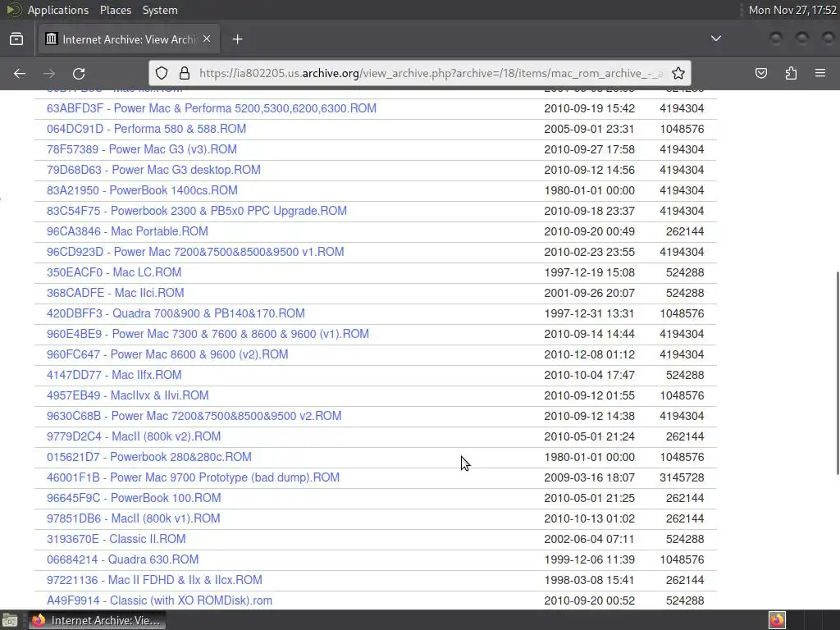The width and height of the screenshot is (840, 630).
Task: Open Mac LC.ROM link
Action: (113, 272)
